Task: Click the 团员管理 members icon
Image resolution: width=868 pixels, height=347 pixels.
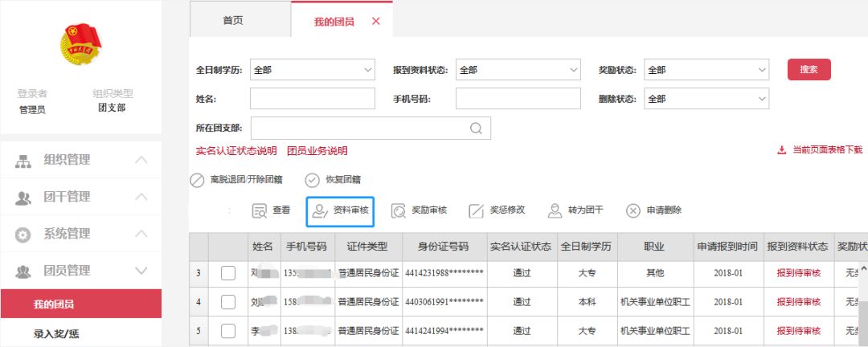Action: point(23,271)
